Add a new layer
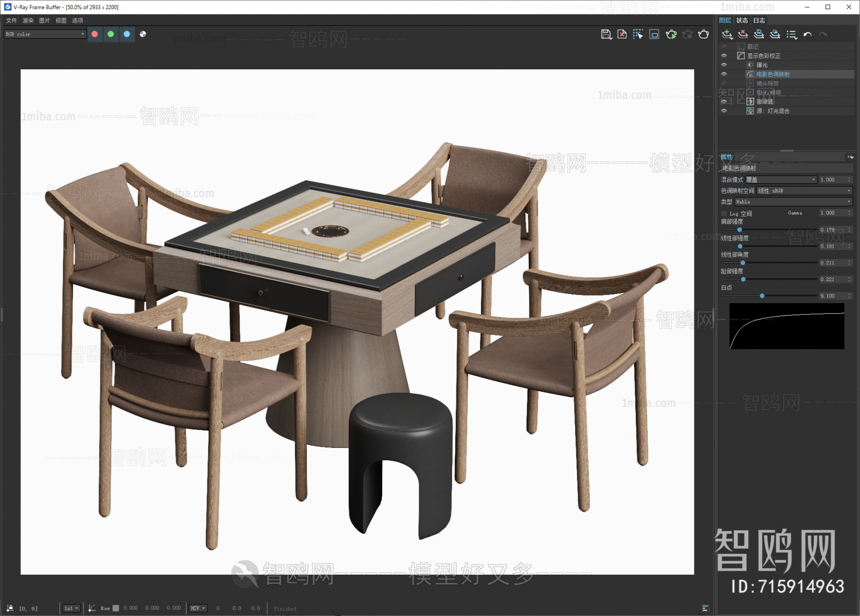Image resolution: width=860 pixels, height=616 pixels. [727, 34]
